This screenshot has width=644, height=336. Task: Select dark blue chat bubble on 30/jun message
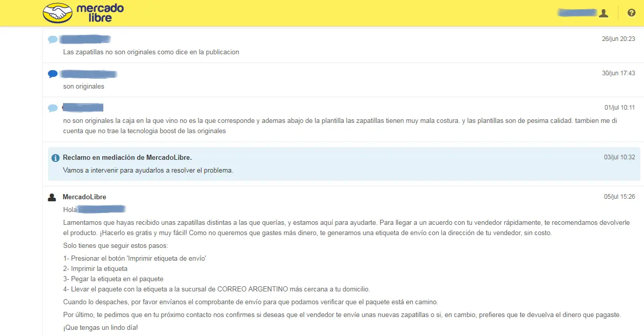click(53, 74)
